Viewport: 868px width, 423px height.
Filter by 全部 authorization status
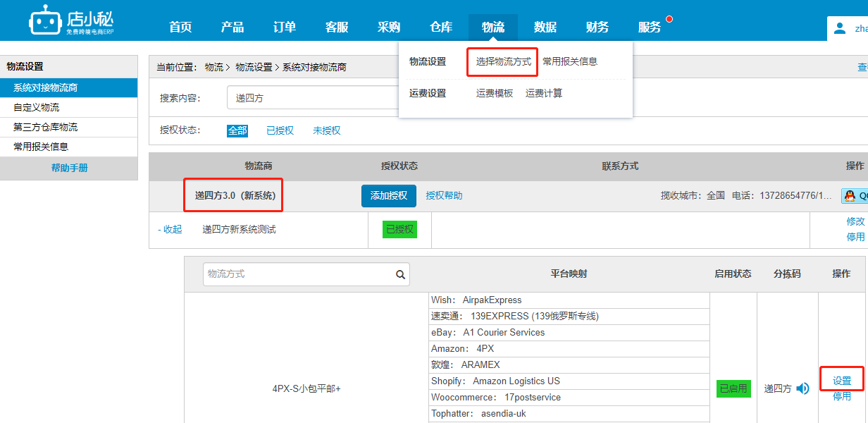(x=237, y=130)
